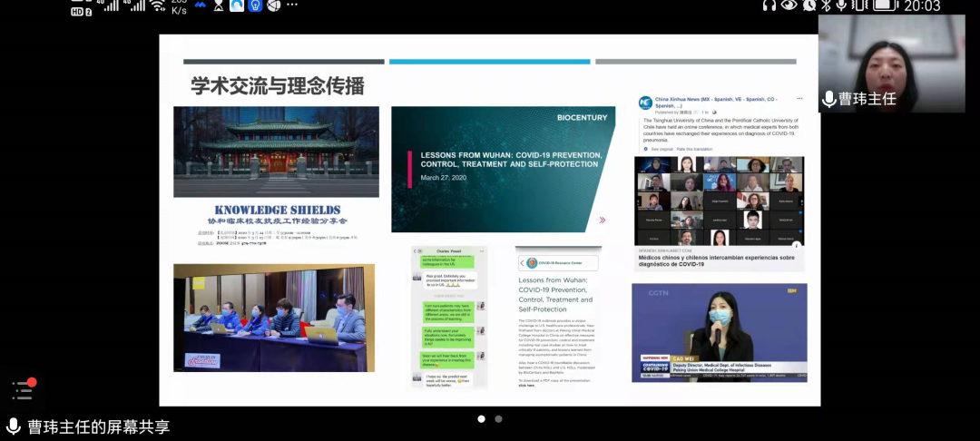Tap the double-arrow icon on Biocentury slide

coord(603,220)
